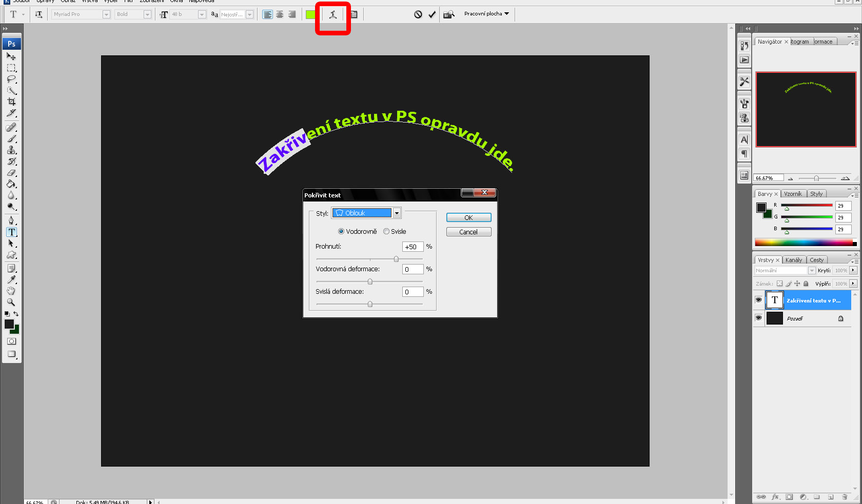Screen dimensions: 862x504
Task: Open the Krytí opacity slider arrow
Action: (853, 270)
